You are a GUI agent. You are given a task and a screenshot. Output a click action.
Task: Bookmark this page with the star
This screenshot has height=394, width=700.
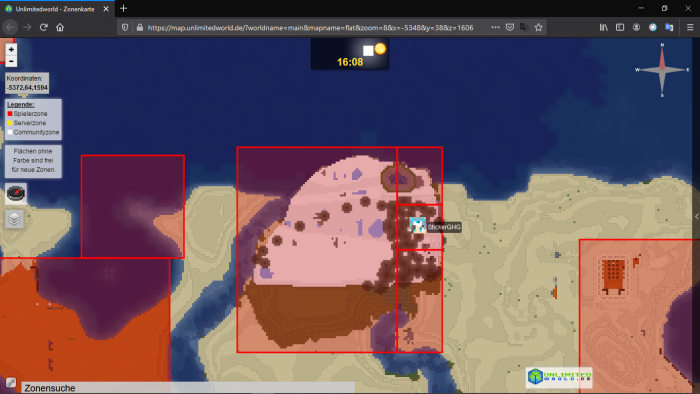[538, 27]
